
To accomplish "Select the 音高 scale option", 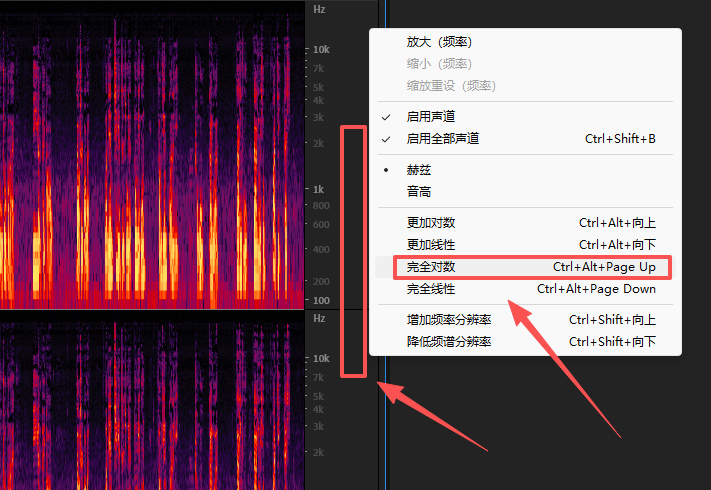I will coord(525,192).
